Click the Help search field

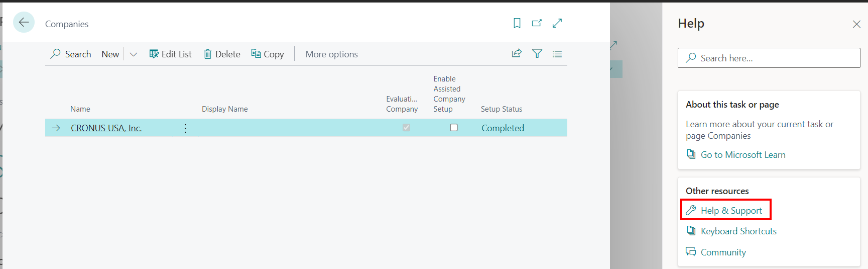pyautogui.click(x=769, y=58)
